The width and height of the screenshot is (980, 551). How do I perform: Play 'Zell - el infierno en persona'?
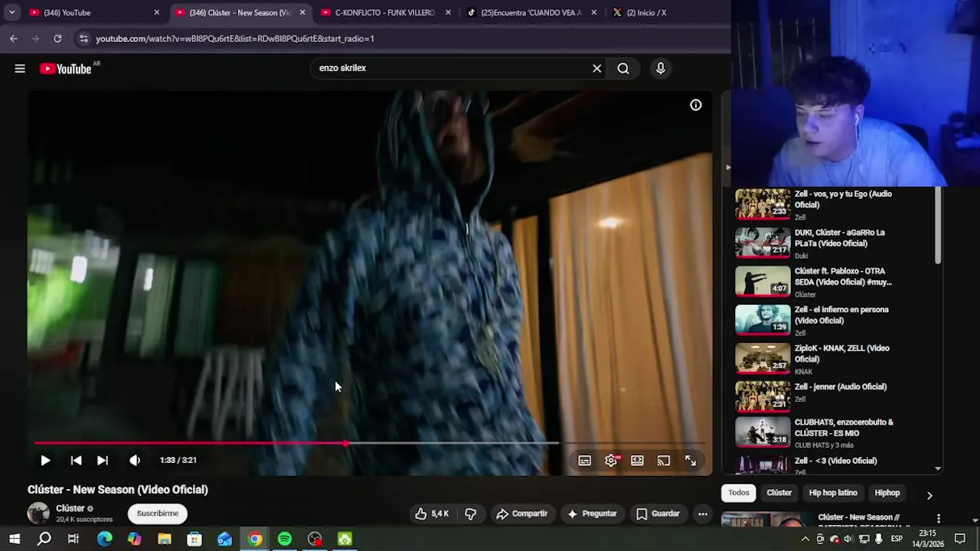click(831, 320)
